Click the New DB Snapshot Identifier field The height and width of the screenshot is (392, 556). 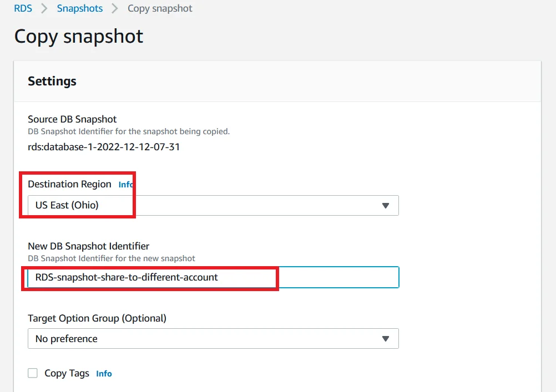pos(213,277)
